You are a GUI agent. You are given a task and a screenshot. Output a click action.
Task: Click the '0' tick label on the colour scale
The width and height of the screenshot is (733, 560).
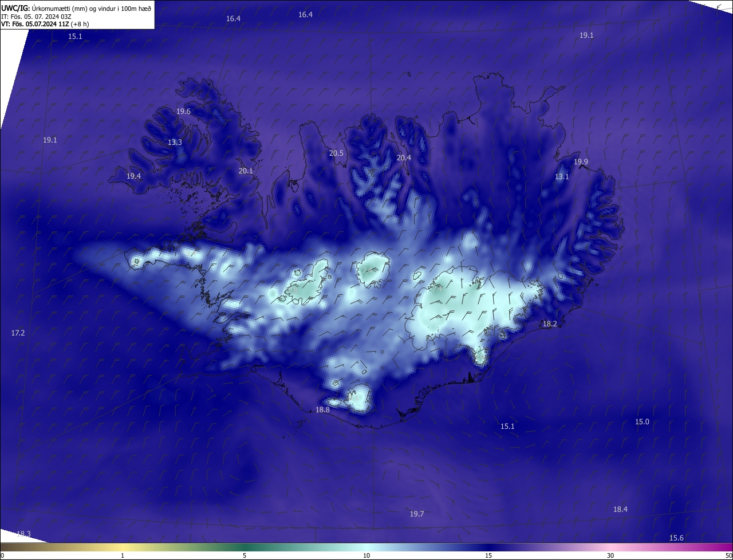click(2, 555)
